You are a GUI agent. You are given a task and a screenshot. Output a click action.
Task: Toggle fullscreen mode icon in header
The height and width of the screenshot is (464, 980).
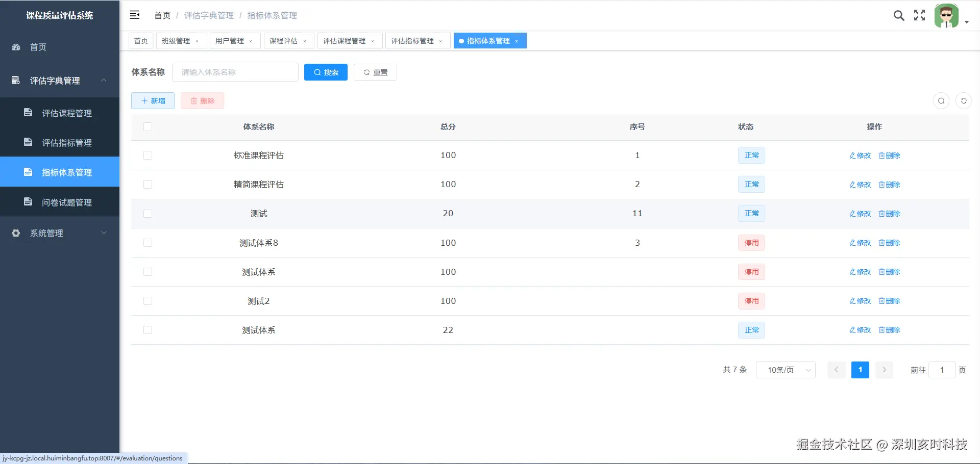(x=920, y=15)
